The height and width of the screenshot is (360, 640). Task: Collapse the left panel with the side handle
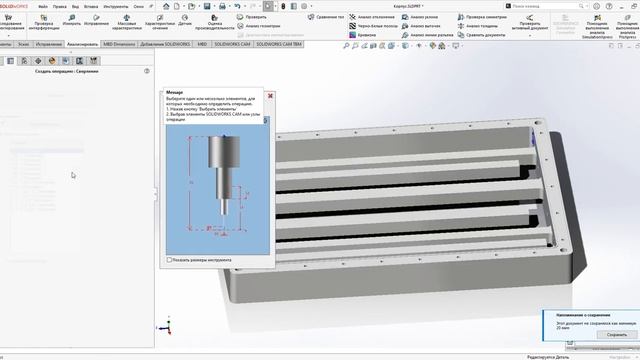pos(156,194)
